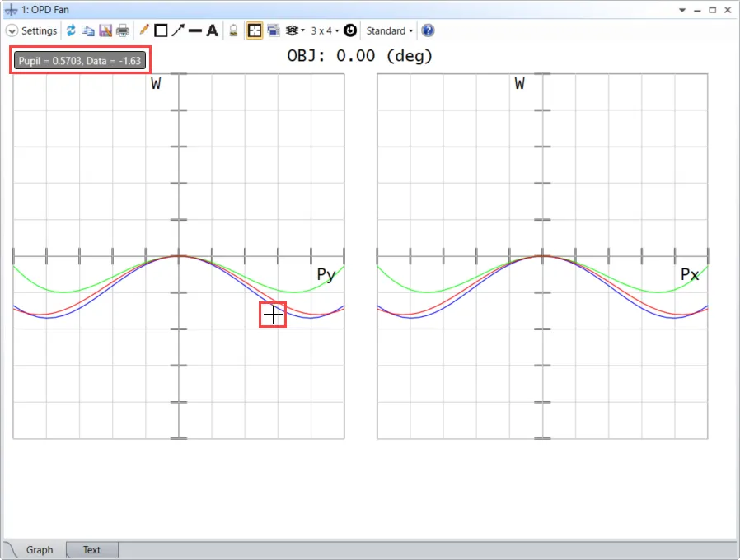740x560 pixels.
Task: Click the circular reset arrow icon
Action: (350, 30)
